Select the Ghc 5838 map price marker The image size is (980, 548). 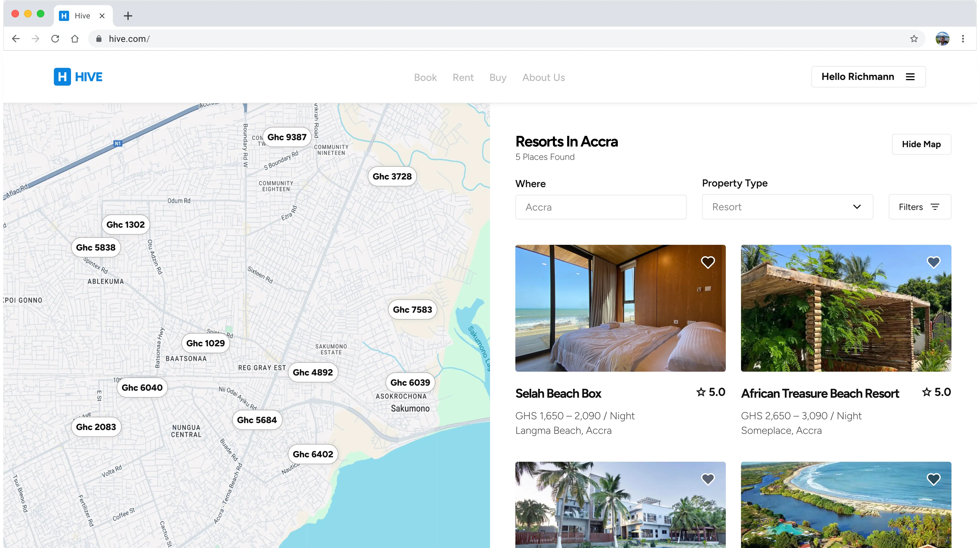point(96,247)
